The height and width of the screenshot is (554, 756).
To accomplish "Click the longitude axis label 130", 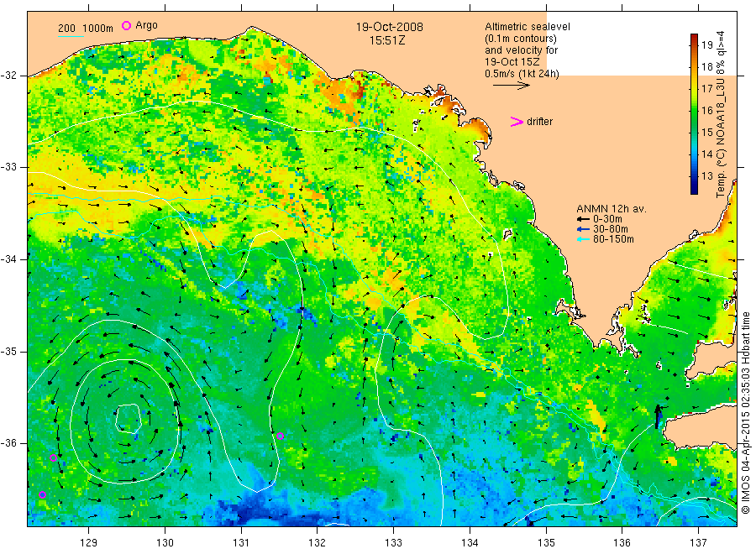I will [x=165, y=543].
